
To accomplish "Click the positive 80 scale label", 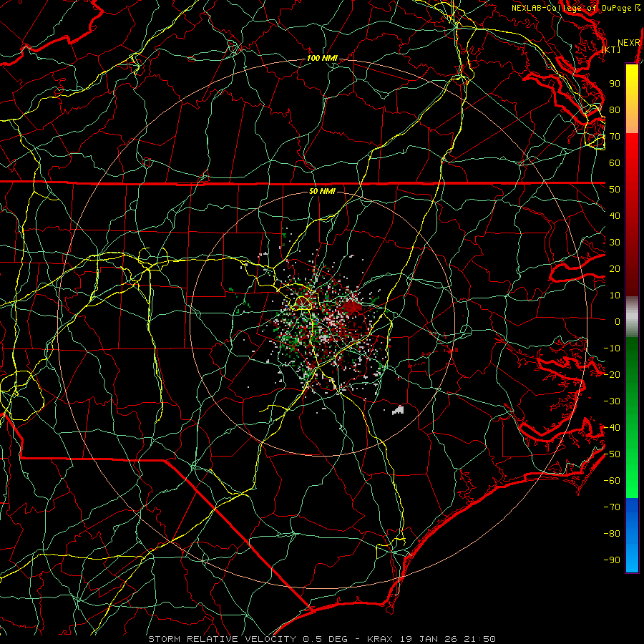I will [x=615, y=110].
